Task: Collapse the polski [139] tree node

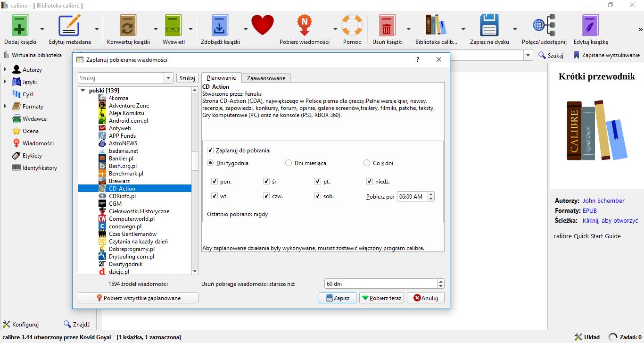Action: tap(83, 91)
